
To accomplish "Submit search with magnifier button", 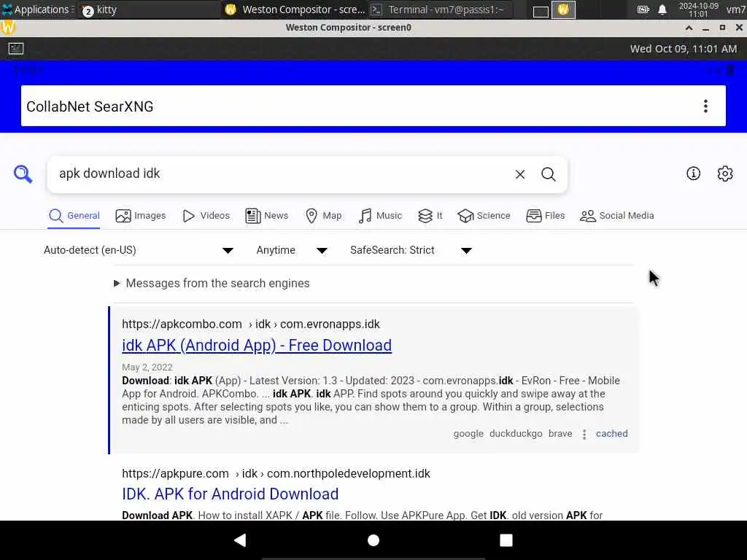I will (x=549, y=174).
